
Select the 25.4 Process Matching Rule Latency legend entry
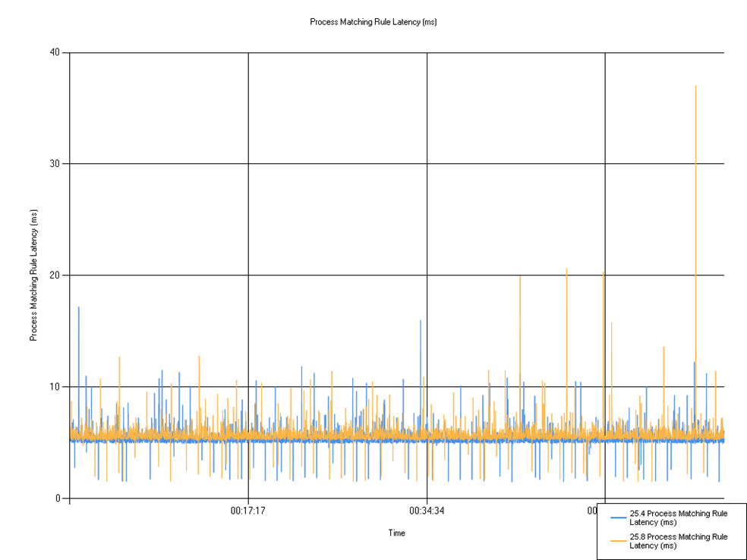677,518
